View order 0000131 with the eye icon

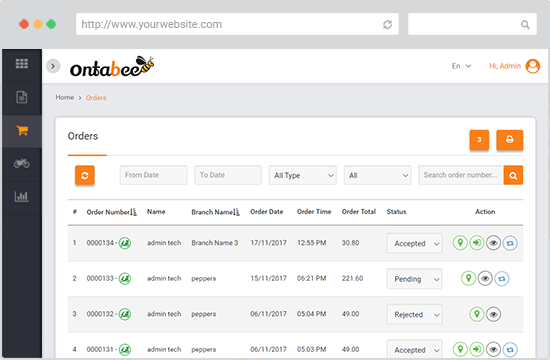tap(493, 349)
